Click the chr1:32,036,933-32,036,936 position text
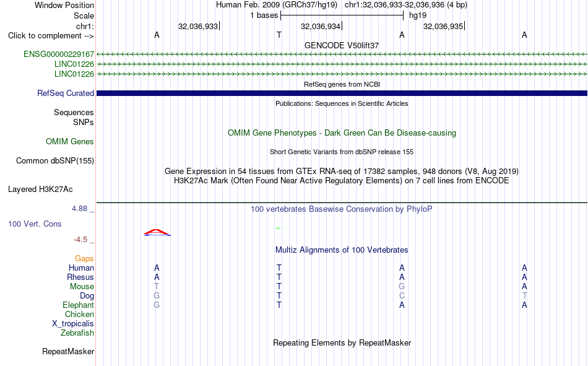588x366 pixels. click(x=406, y=5)
